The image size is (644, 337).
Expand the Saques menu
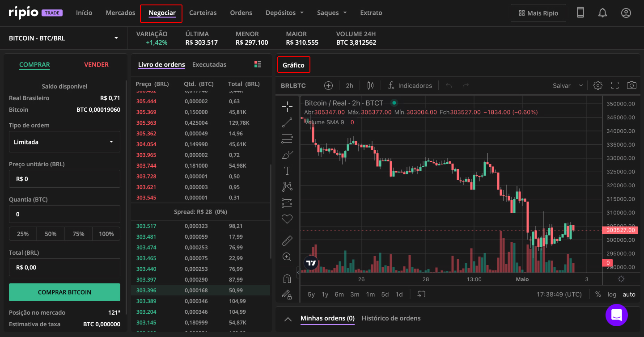[x=332, y=13]
